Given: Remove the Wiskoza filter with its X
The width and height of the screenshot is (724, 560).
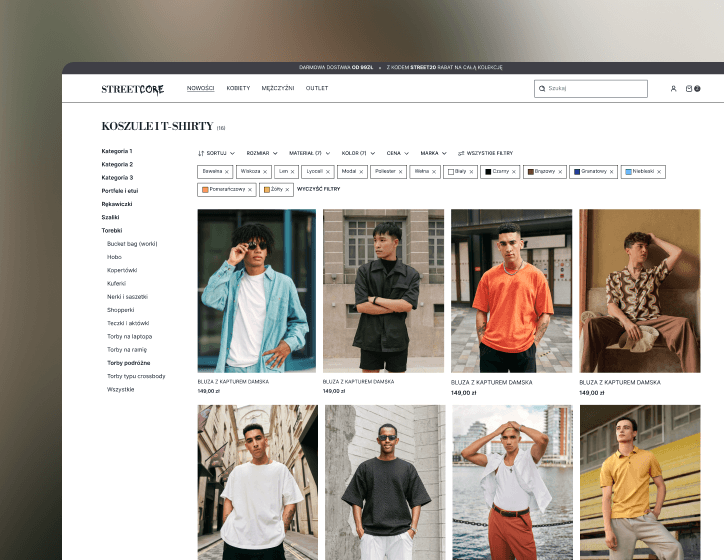Looking at the screenshot, I should coord(265,172).
